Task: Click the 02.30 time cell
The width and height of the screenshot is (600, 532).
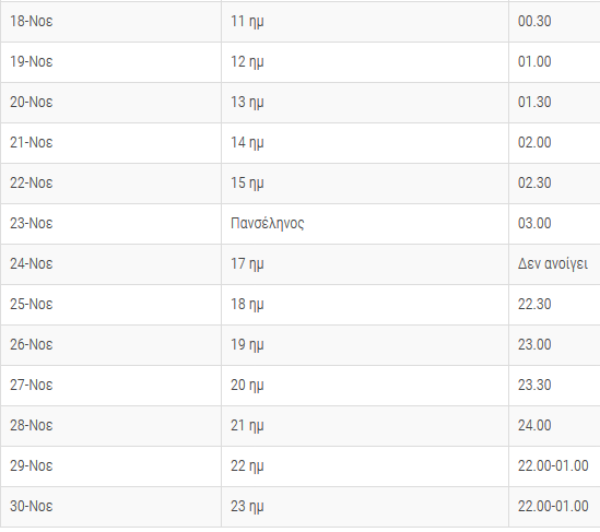Action: click(x=554, y=183)
